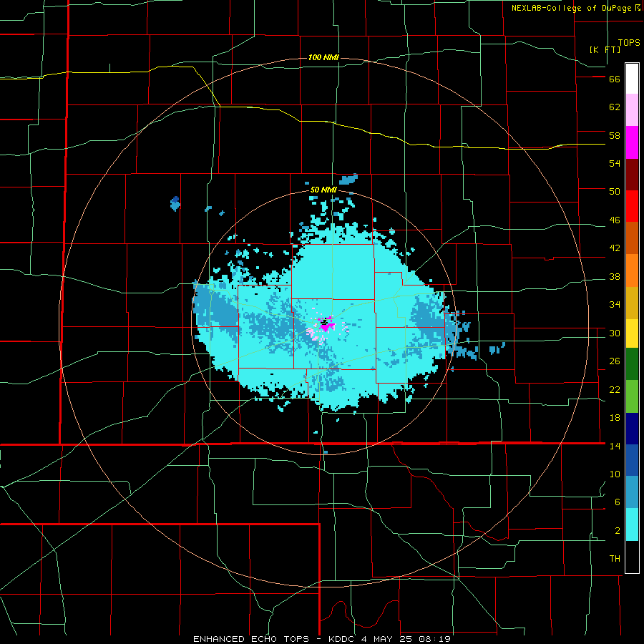
Task: Select the gold legend swatch
Action: (632, 303)
